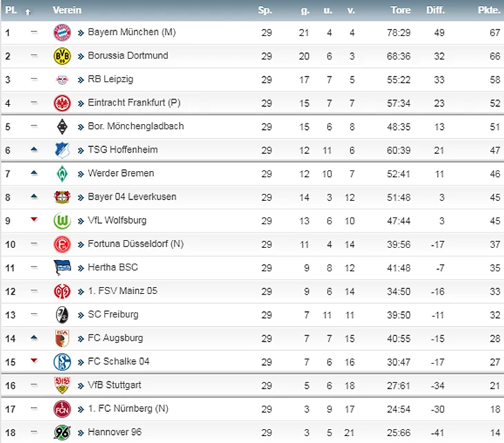Click the Diff. column header
The height and width of the screenshot is (443, 504).
(x=435, y=10)
